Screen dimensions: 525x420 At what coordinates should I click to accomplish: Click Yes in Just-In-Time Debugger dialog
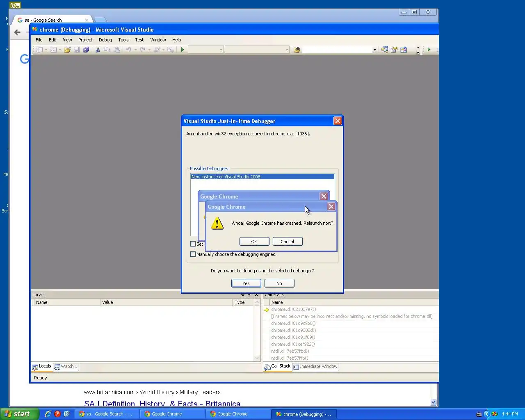pyautogui.click(x=246, y=283)
